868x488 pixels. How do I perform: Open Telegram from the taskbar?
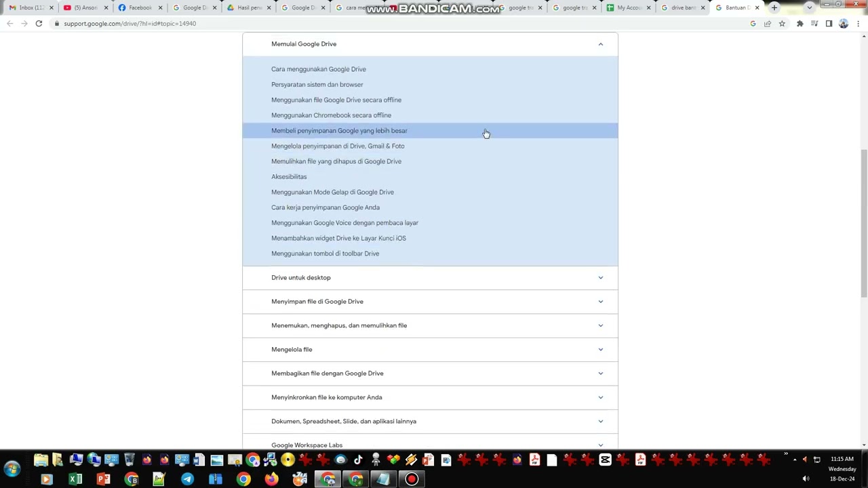tap(187, 479)
